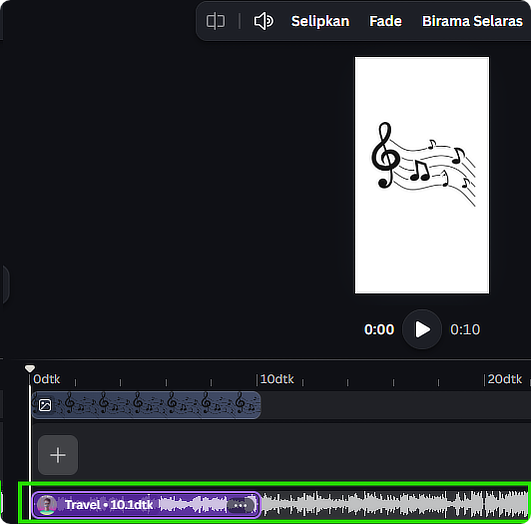Click the split audio icon in the toolbar
This screenshot has width=531, height=524.
(x=216, y=21)
